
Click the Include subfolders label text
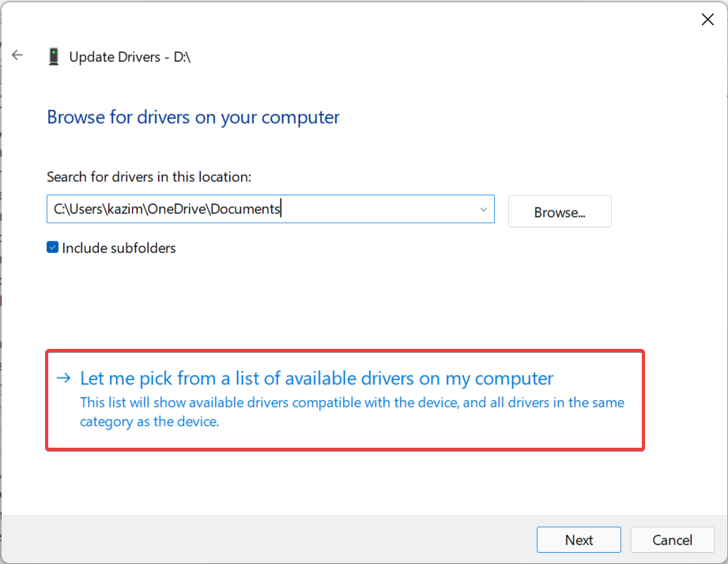[x=119, y=248]
